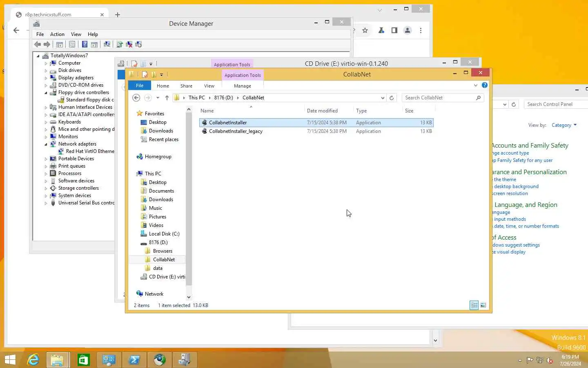
Task: Click Search Control Panel field
Action: [x=556, y=104]
